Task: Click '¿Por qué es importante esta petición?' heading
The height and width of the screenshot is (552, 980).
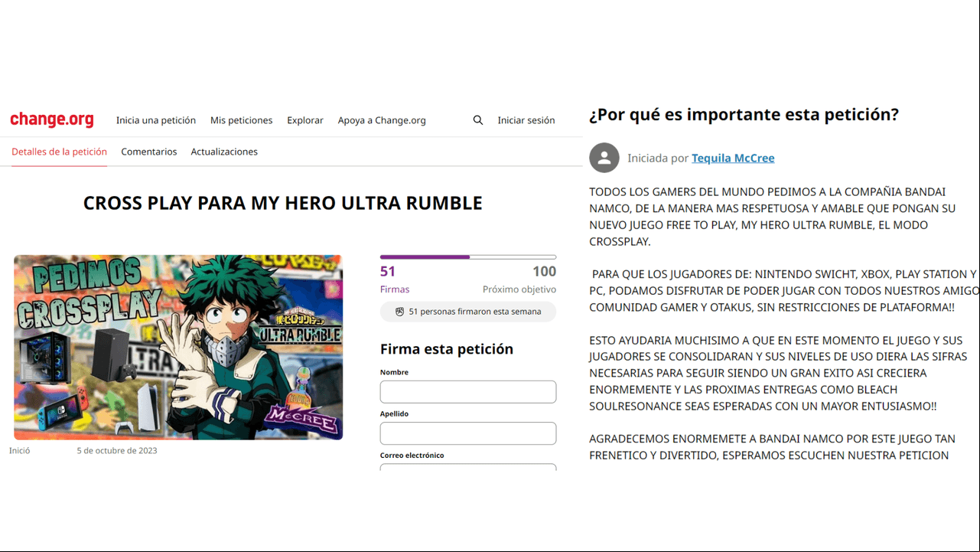Action: tap(744, 115)
